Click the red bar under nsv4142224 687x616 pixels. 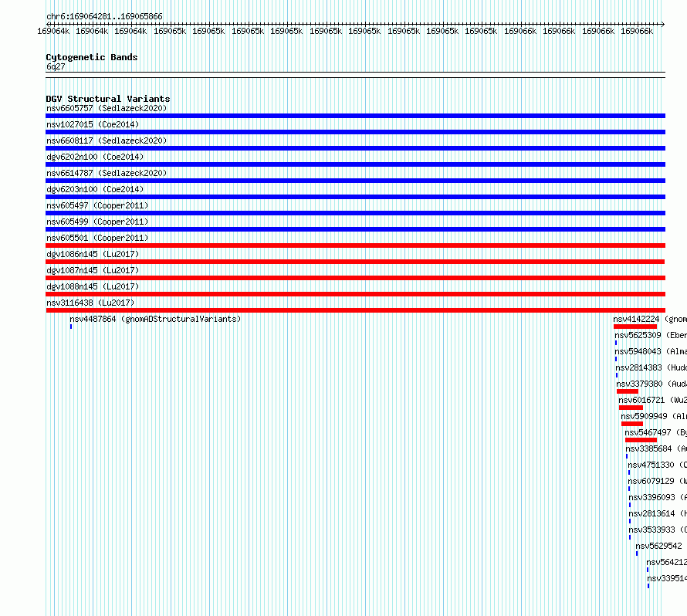coord(635,327)
